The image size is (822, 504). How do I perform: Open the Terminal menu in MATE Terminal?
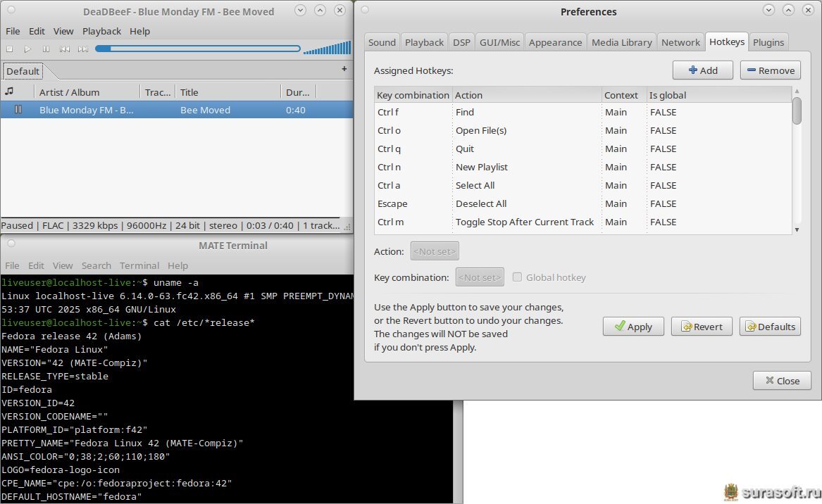[139, 265]
